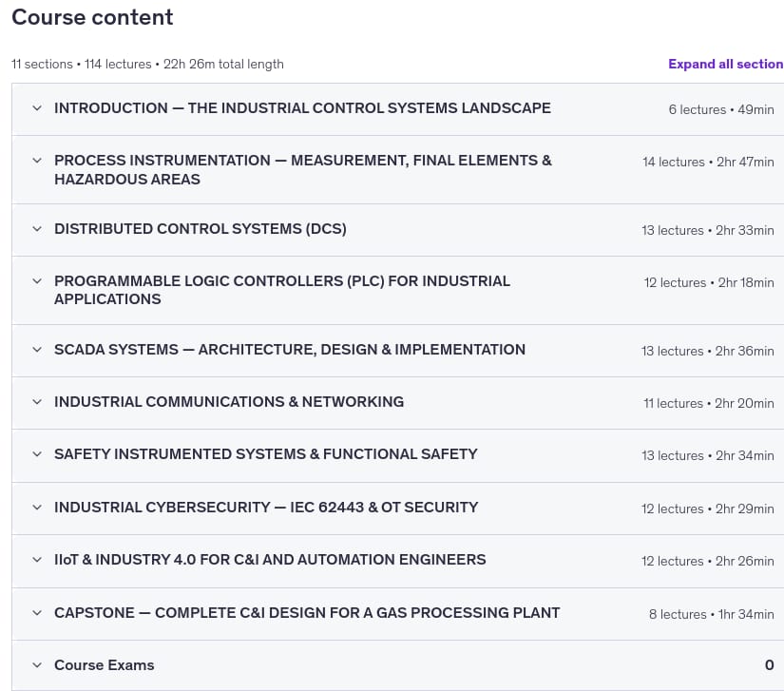Click the 'Process Instrumentation — Measurement, Final Elements' heading

coord(303,169)
